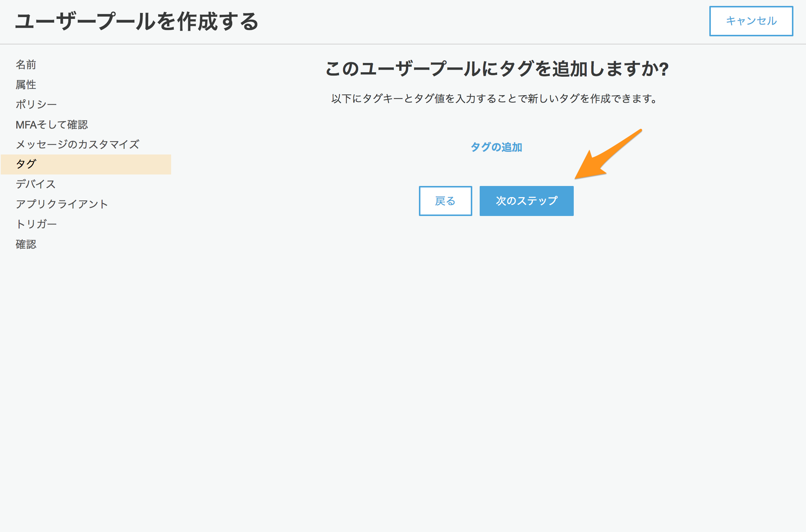Navigate to the ポリシー section
Viewport: 806px width, 532px height.
coord(36,104)
